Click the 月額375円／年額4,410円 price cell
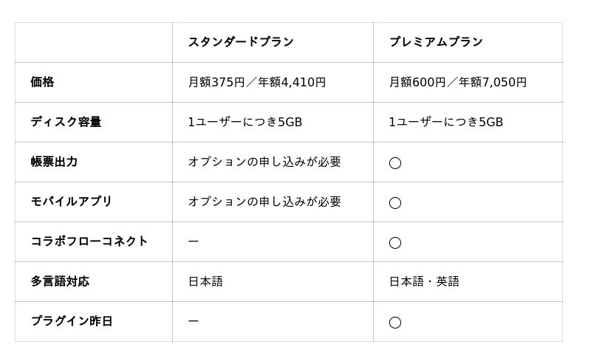This screenshot has width=591, height=364. click(257, 82)
